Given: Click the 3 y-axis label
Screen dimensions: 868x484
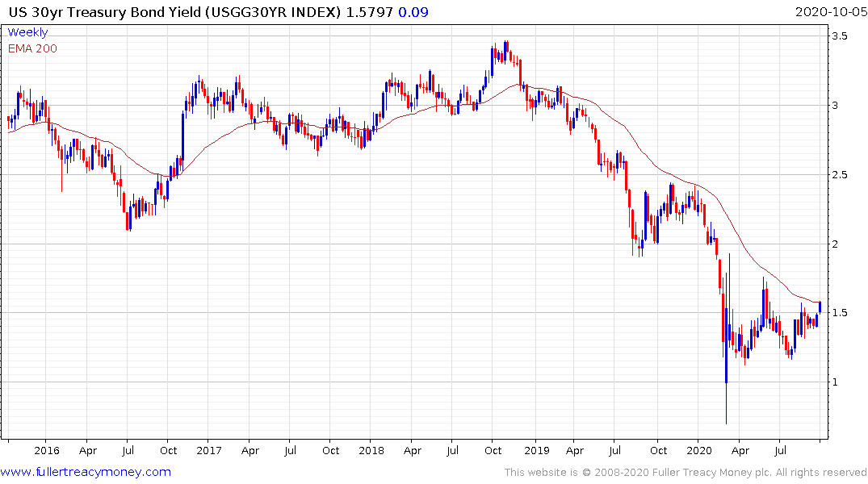Looking at the screenshot, I should tap(836, 106).
